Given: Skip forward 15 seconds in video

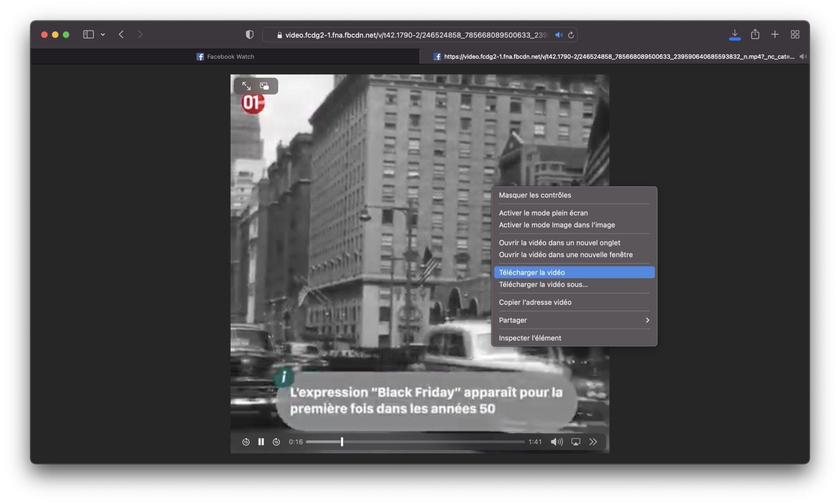Looking at the screenshot, I should click(x=276, y=442).
